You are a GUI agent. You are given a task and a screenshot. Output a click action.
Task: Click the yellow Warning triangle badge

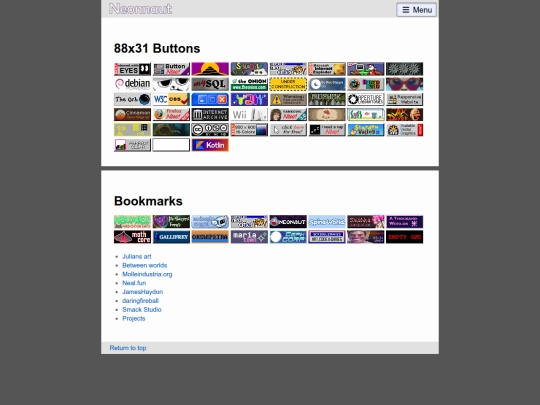[288, 100]
